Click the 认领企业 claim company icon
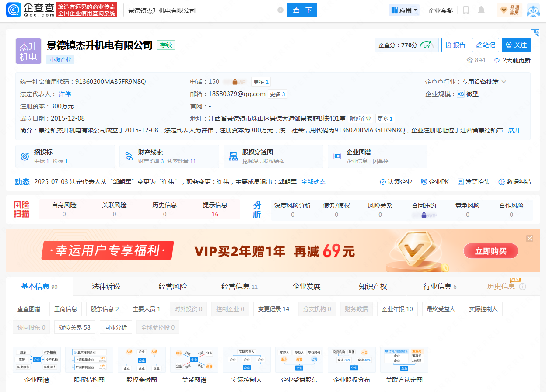The width and height of the screenshot is (546, 392). tap(383, 182)
